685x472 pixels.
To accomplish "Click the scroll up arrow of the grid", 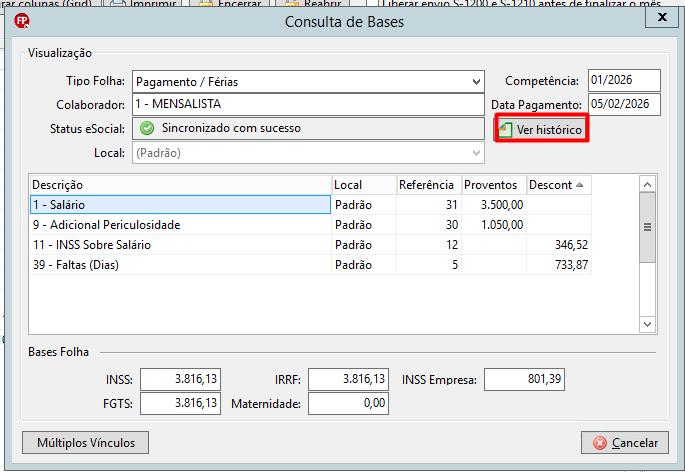I will click(647, 184).
